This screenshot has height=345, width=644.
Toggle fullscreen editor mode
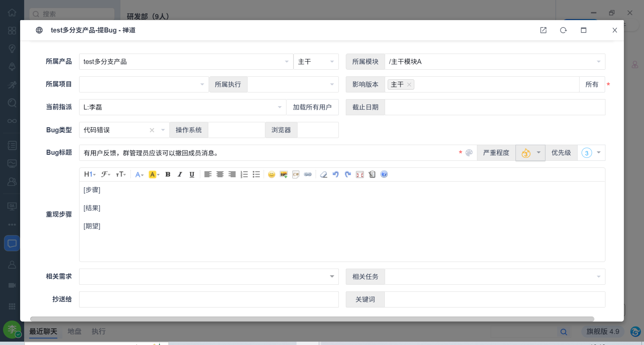(360, 174)
